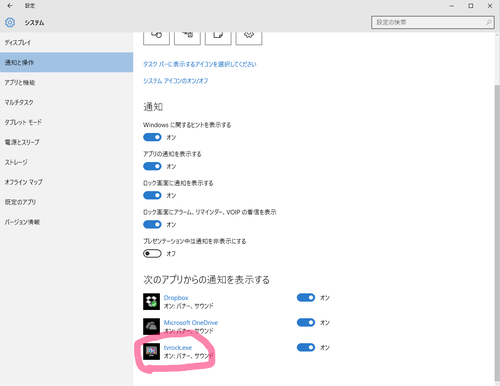Open the Microsoft OneDrive cloud icon
The width and height of the screenshot is (500, 386).
tap(151, 326)
